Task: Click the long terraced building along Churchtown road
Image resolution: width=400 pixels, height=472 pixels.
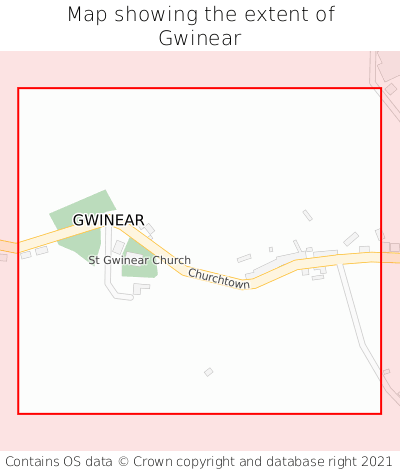Action: tap(273, 265)
